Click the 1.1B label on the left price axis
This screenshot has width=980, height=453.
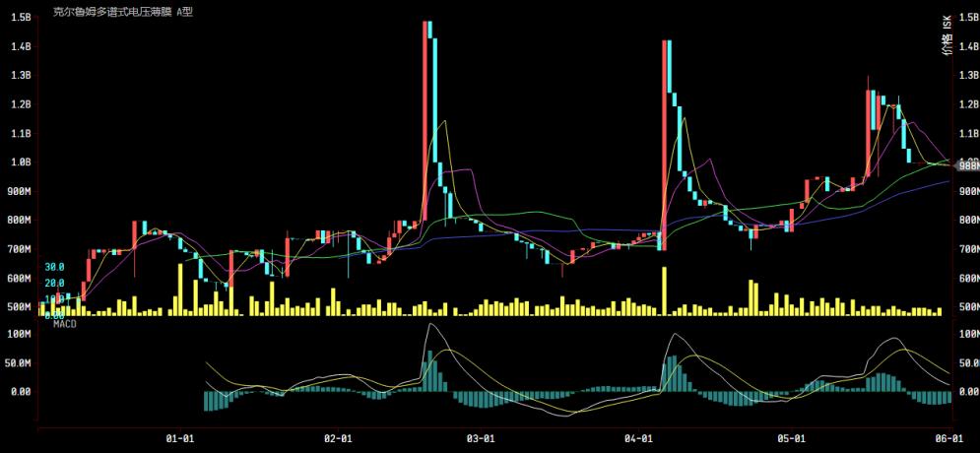21,133
